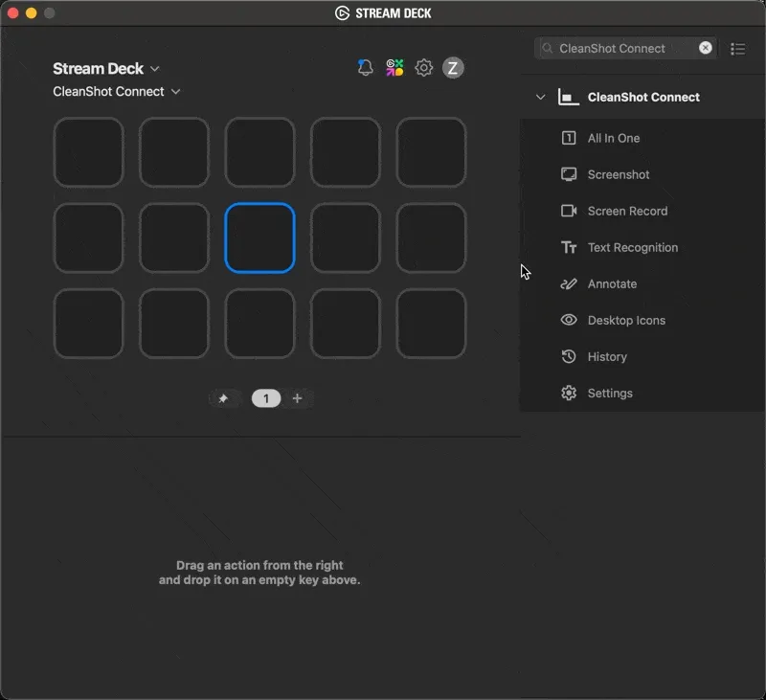Open the Stream Deck device dropdown
This screenshot has width=766, height=700.
155,68
